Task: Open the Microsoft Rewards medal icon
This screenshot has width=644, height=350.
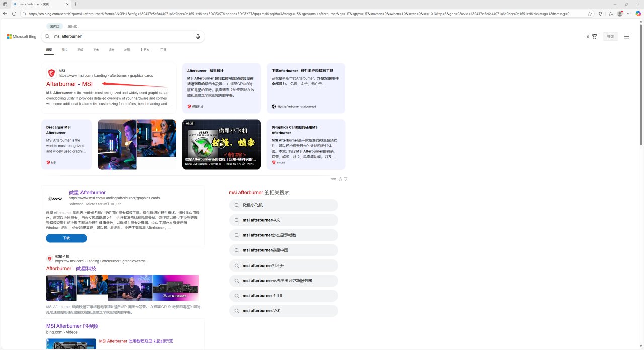Action: [594, 37]
